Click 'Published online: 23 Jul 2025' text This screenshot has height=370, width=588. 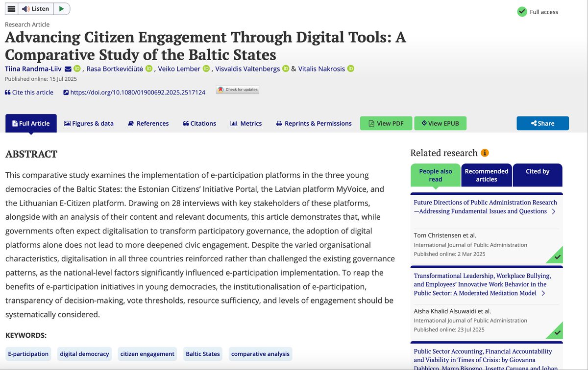pyautogui.click(x=449, y=329)
